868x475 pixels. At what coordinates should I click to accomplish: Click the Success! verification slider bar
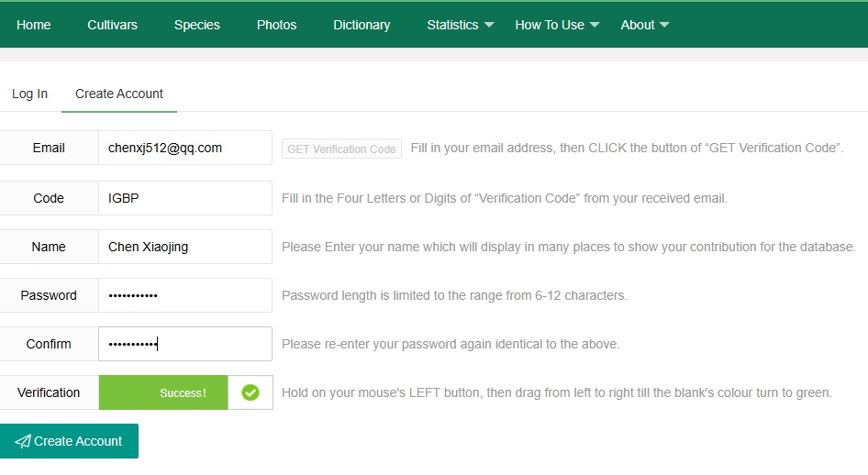[x=163, y=392]
